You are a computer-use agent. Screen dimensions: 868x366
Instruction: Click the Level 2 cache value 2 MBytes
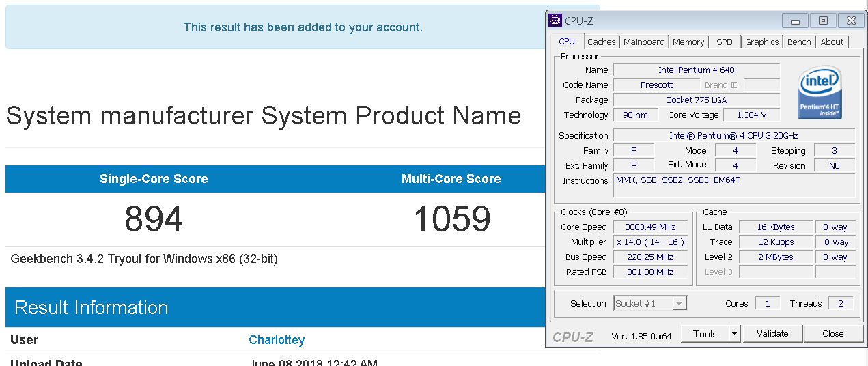point(776,257)
